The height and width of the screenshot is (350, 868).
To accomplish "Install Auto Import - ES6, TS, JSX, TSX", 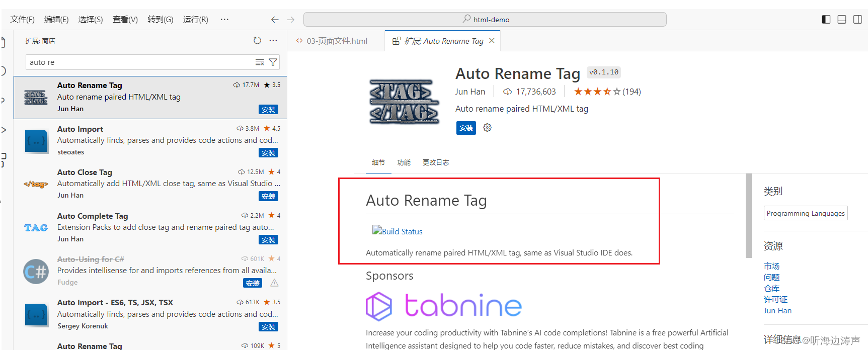I will coord(268,327).
